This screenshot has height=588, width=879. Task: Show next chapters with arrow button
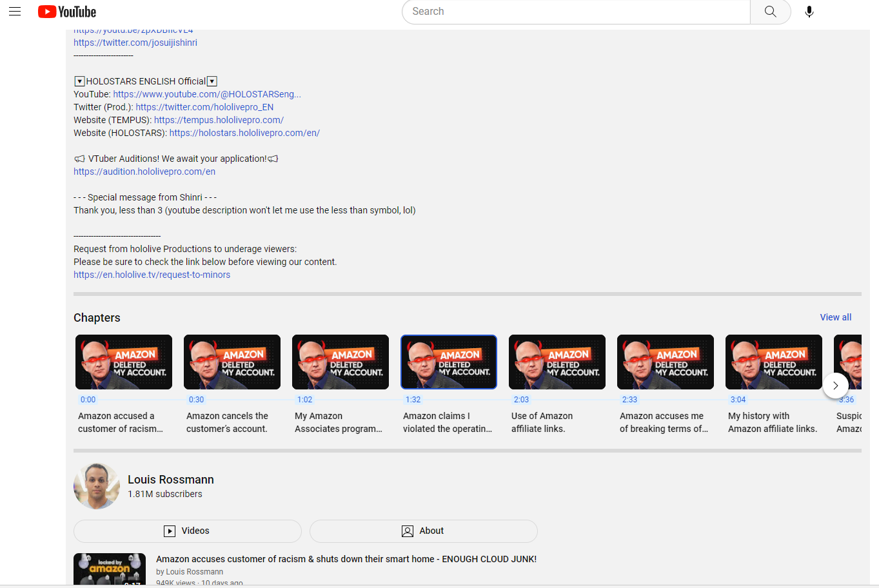coord(836,386)
